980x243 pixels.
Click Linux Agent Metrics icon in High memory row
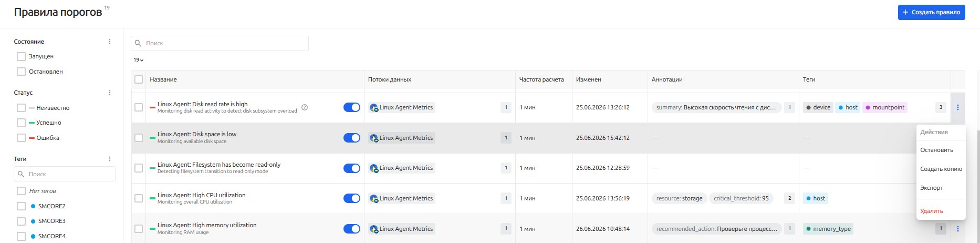point(374,229)
